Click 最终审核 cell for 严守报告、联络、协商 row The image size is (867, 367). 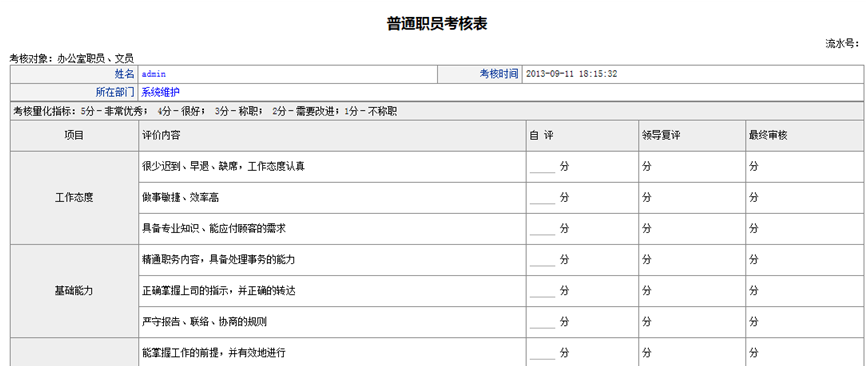point(805,322)
